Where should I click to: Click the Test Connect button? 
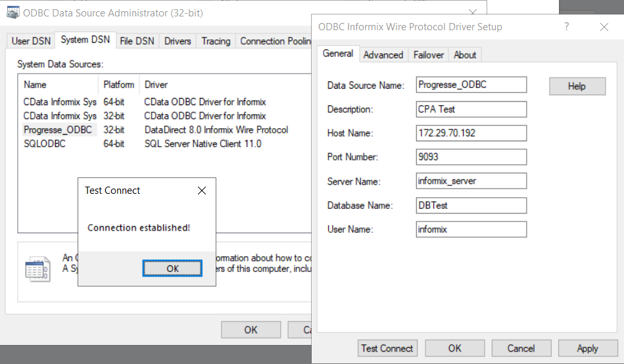point(387,348)
